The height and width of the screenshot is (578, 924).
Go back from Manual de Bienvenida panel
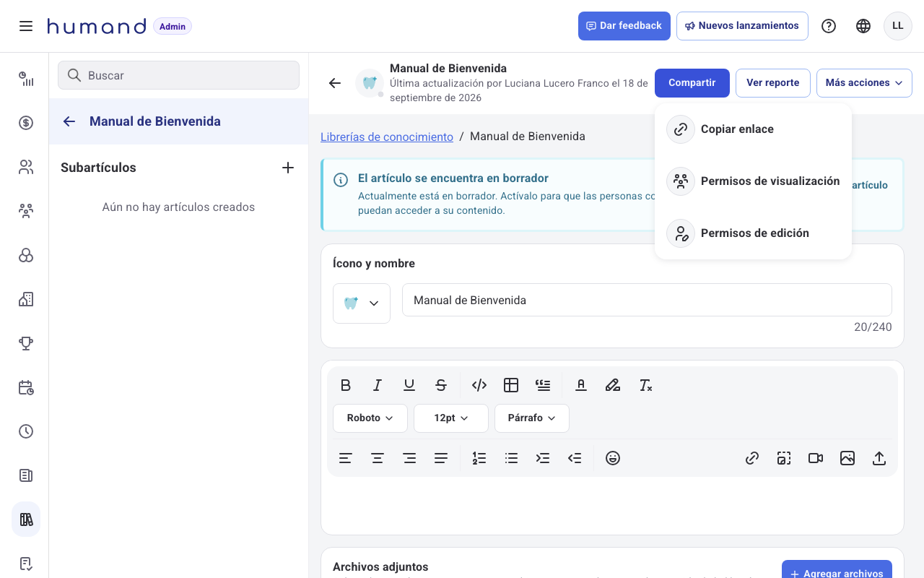69,121
